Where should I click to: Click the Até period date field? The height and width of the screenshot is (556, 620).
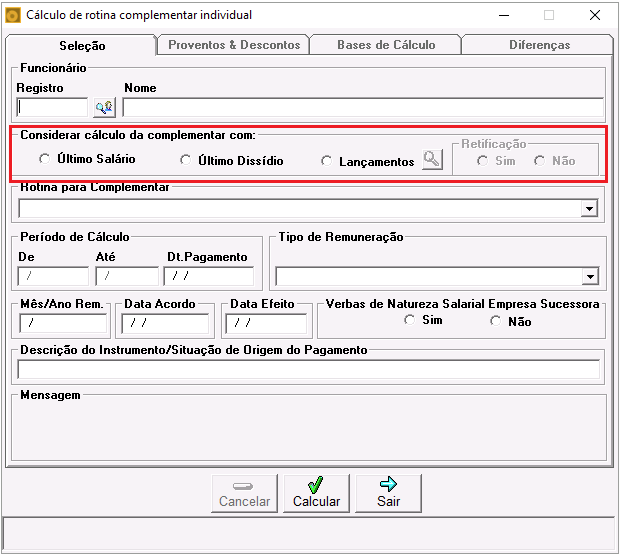pos(127,276)
